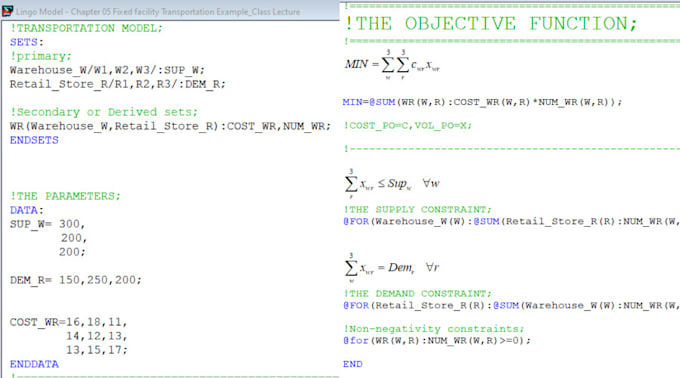Click the WR derived set definition line
The image size is (680, 378).
click(170, 126)
